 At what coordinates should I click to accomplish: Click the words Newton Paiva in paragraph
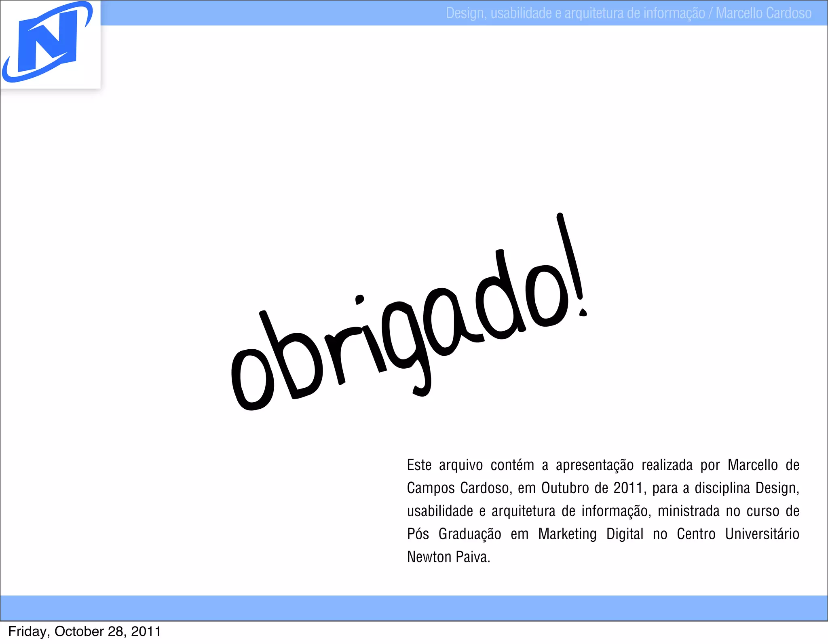tap(448, 557)
